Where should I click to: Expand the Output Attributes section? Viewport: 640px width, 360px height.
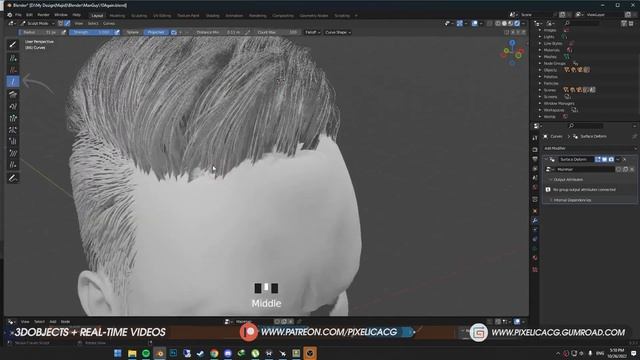click(x=567, y=180)
